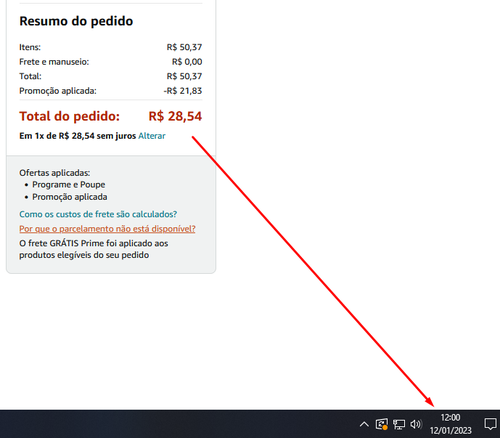This screenshot has width=500, height=438.
Task: Open the clock showing 12:00 12/01/2023
Action: 450,424
